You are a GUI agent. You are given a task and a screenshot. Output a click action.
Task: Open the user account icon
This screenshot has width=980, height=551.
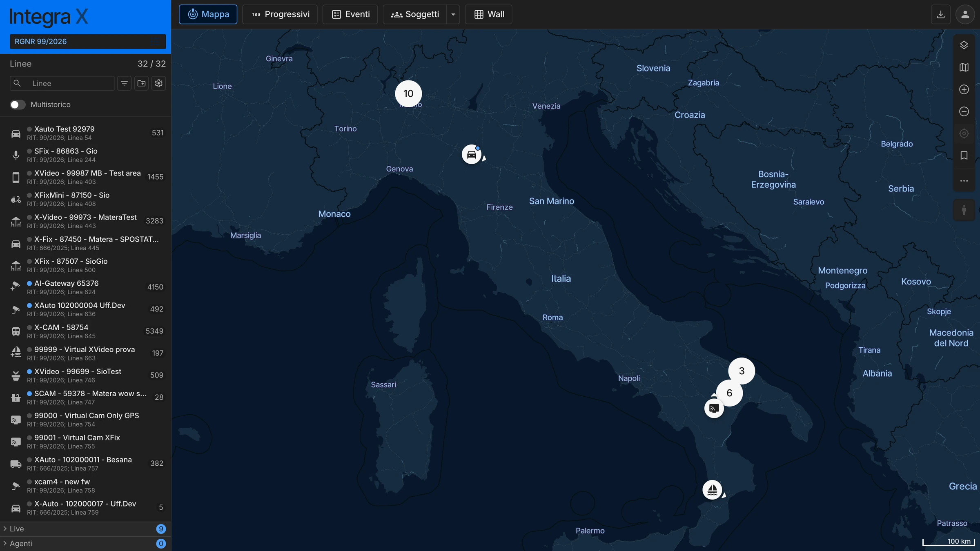965,14
